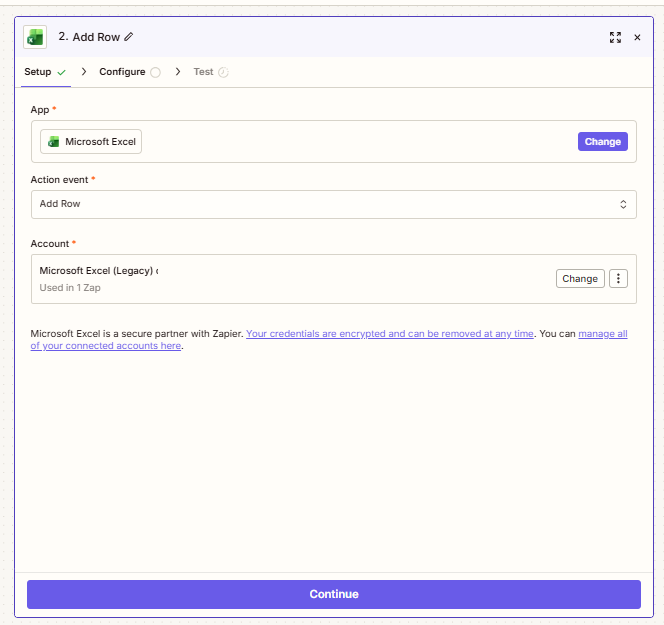
Task: Open account options three-dot menu
Action: click(x=618, y=279)
